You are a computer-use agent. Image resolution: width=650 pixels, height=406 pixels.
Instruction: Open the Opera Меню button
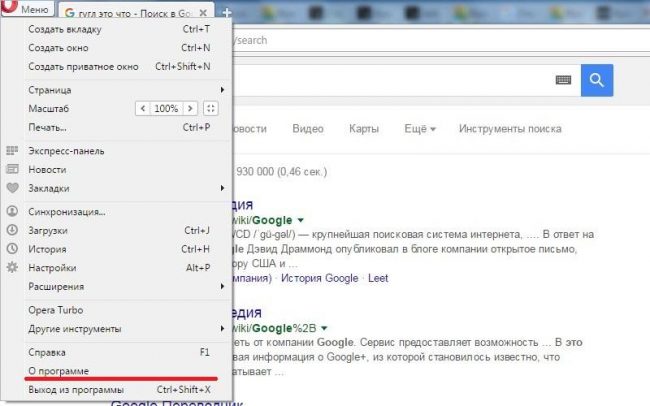pyautogui.click(x=27, y=8)
